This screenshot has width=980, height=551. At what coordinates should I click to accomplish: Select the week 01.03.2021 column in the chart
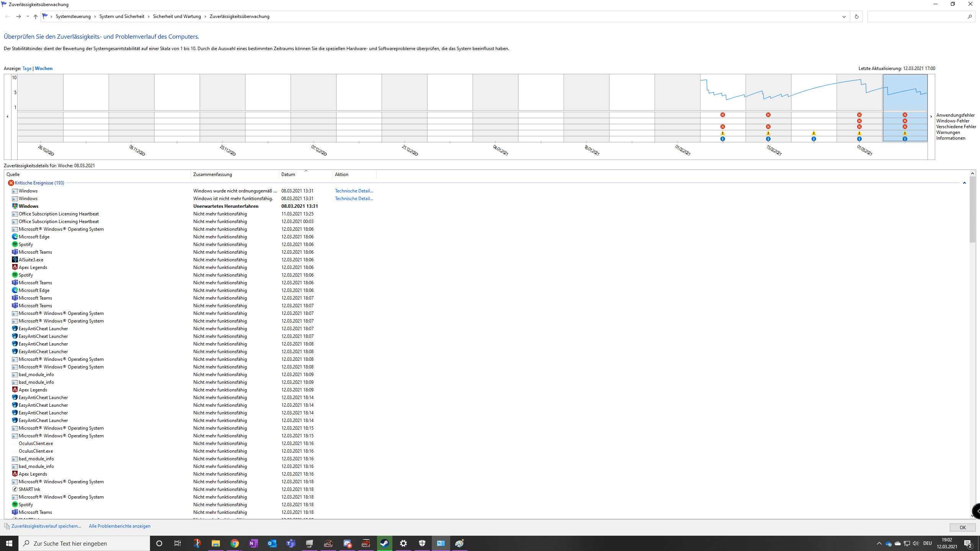click(x=859, y=108)
